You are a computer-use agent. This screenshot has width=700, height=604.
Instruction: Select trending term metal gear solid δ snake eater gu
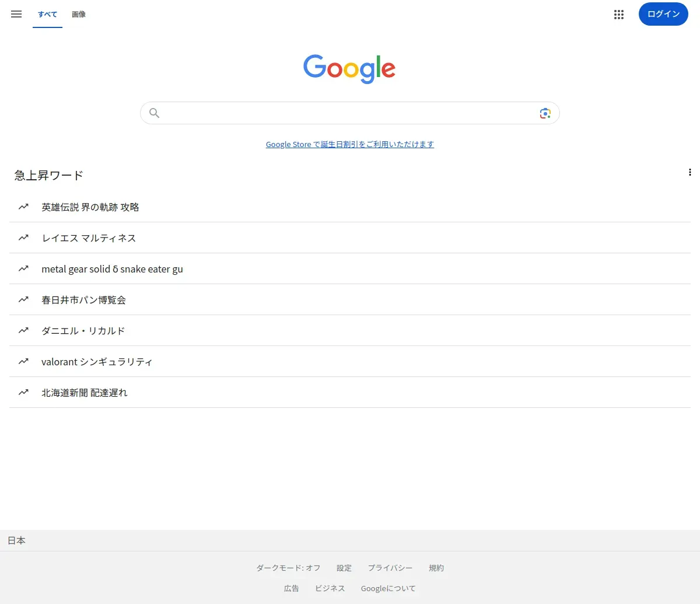(x=350, y=269)
